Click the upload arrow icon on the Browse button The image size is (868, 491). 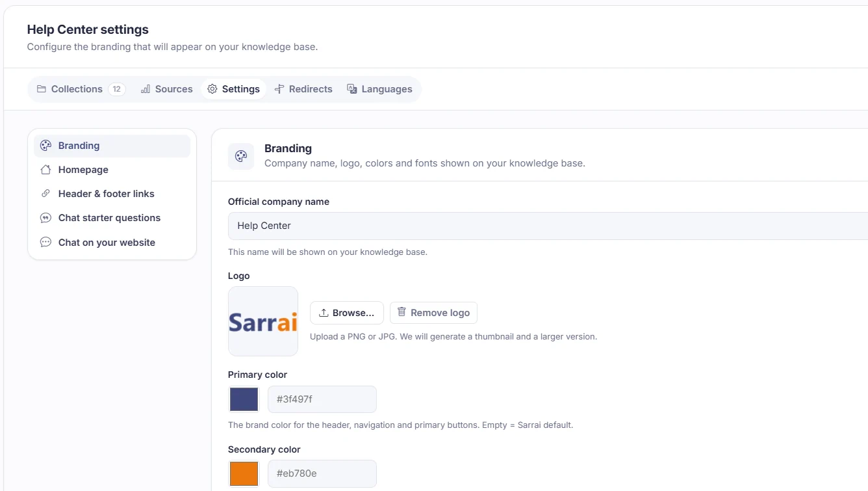tap(324, 313)
